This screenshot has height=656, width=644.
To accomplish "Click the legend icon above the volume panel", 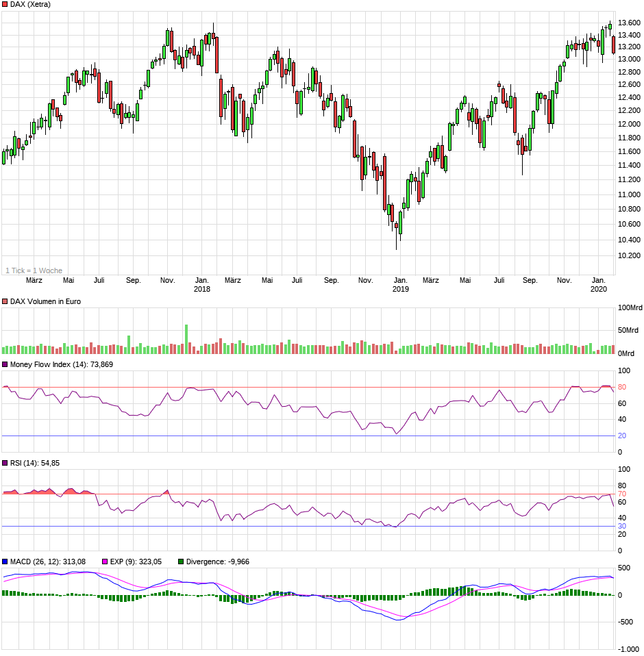I will [x=4, y=300].
